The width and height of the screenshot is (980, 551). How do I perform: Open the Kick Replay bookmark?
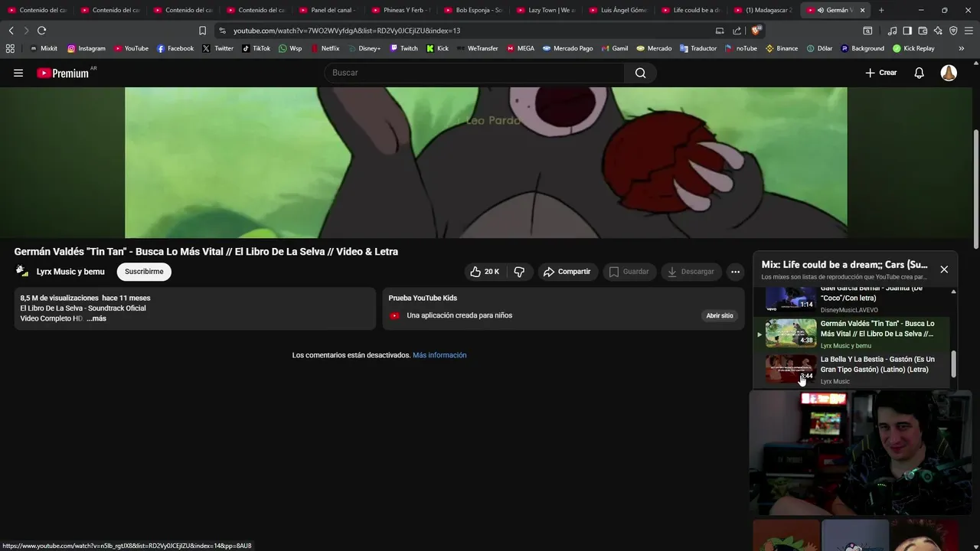pos(913,48)
